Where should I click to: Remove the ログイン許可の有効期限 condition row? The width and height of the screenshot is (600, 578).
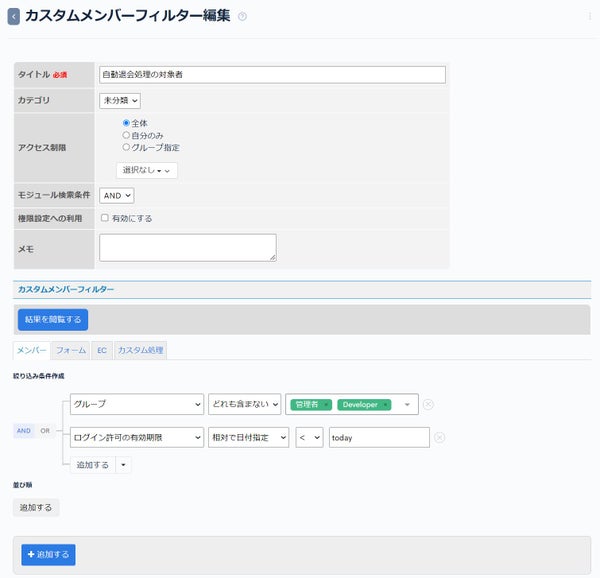tap(440, 437)
